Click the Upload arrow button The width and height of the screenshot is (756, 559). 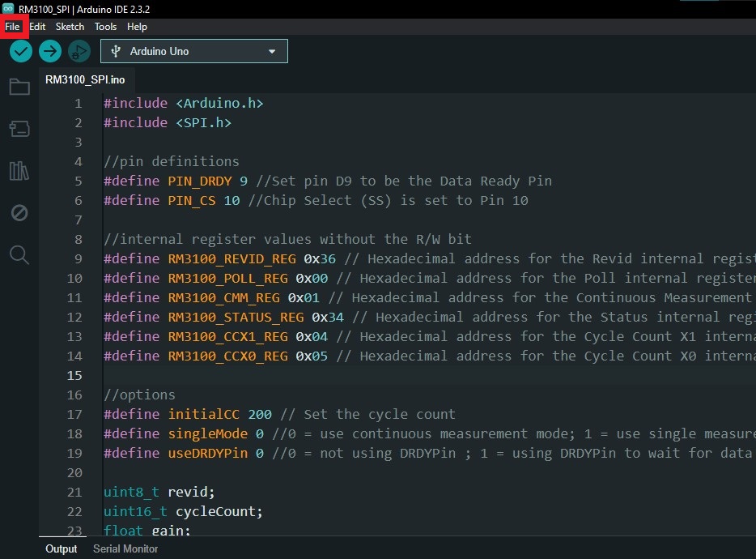[50, 51]
